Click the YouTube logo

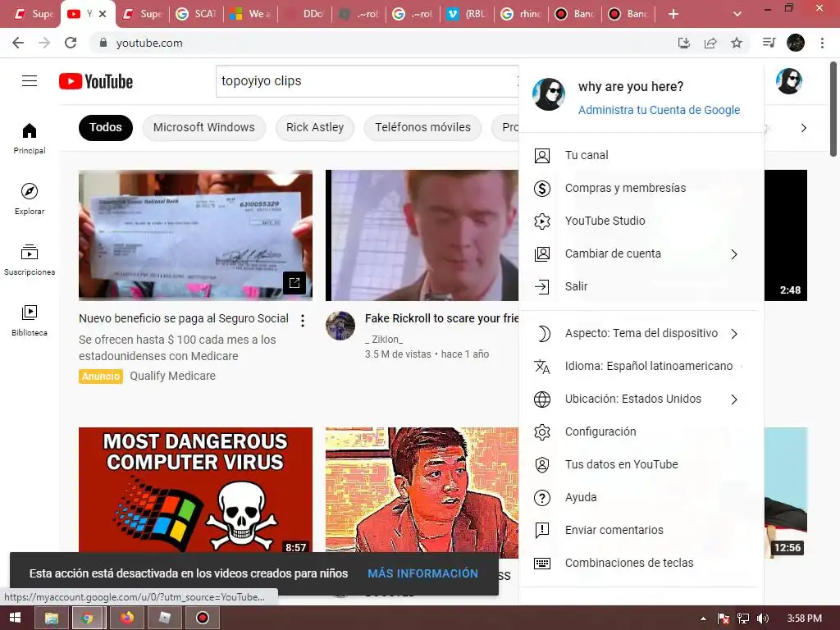click(96, 81)
